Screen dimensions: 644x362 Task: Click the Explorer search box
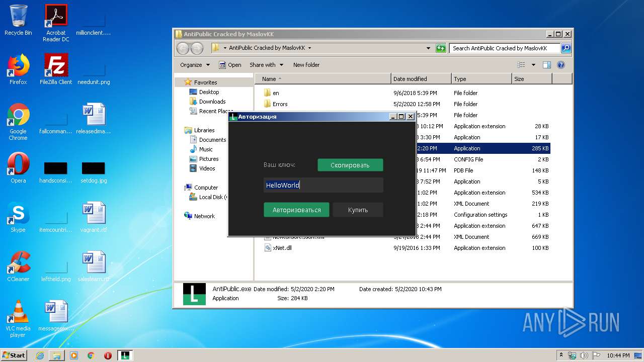click(x=505, y=48)
